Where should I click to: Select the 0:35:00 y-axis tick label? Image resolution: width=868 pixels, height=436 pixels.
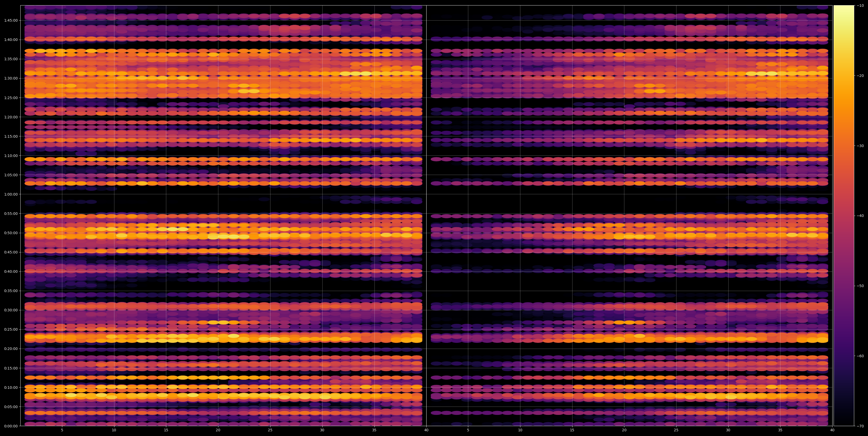pos(11,291)
